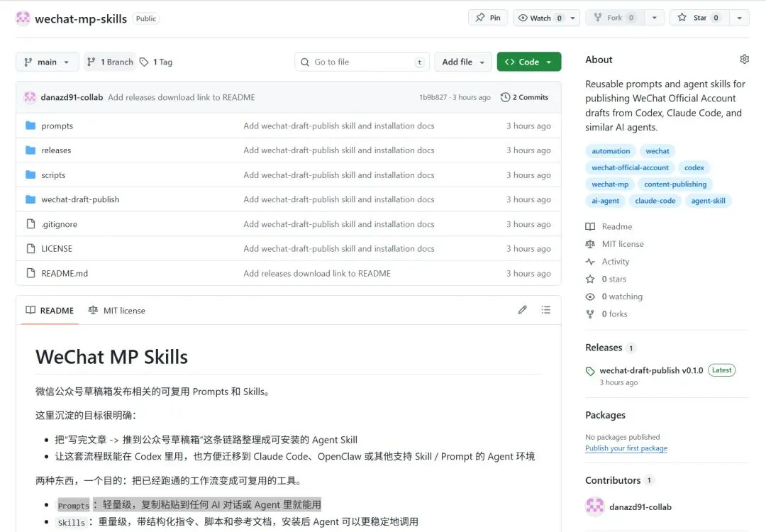Open commit hash 1b9b827
The width and height of the screenshot is (766, 532).
point(433,97)
